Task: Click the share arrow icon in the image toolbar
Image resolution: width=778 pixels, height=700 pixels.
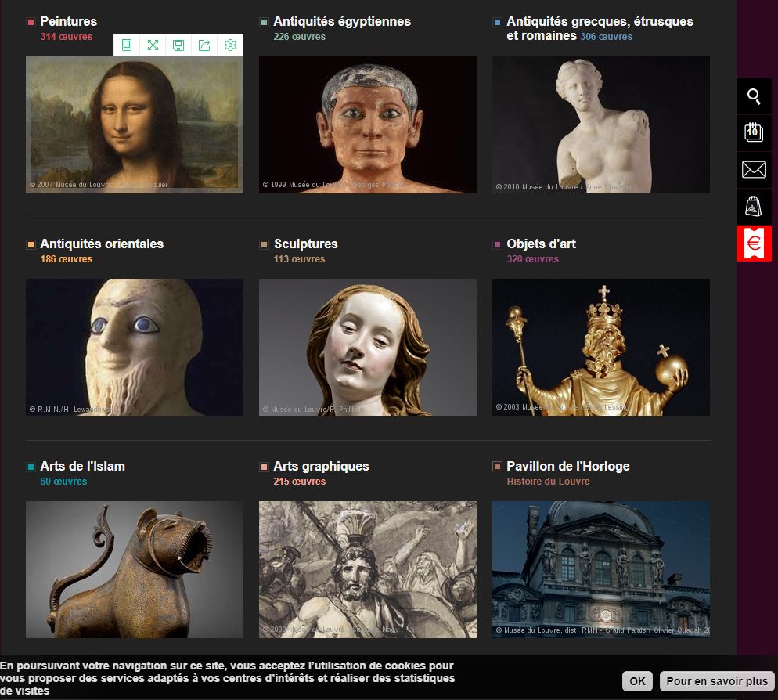Action: pyautogui.click(x=204, y=45)
